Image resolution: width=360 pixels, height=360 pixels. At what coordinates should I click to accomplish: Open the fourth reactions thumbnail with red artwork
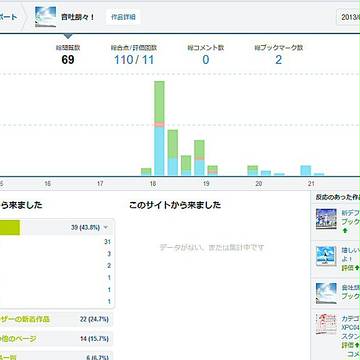pyautogui.click(x=326, y=324)
